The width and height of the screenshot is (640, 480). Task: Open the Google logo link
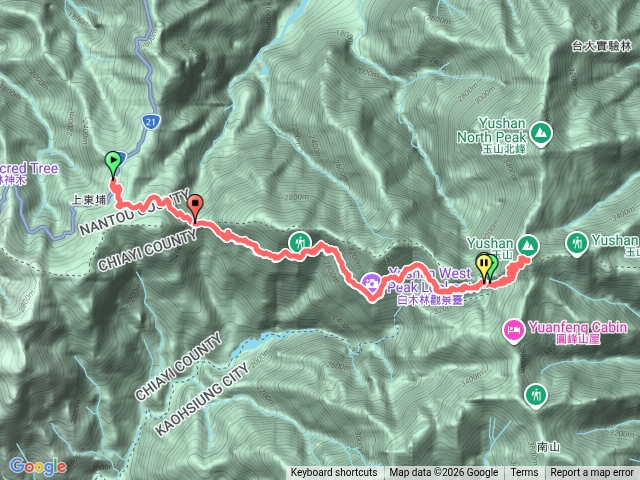[x=38, y=466]
